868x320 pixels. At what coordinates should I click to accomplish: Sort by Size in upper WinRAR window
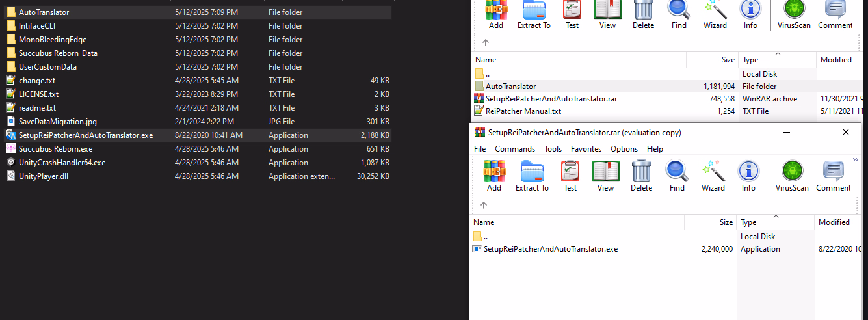713,60
